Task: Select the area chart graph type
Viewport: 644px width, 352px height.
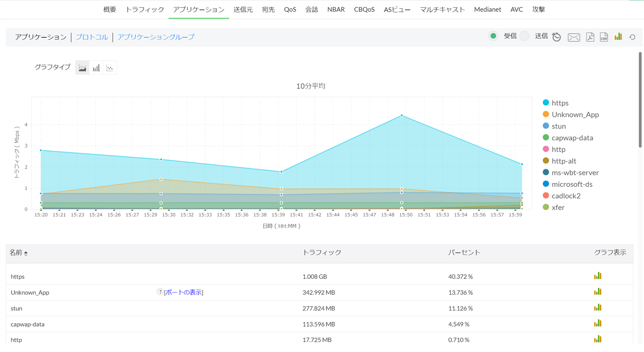Action: (82, 68)
